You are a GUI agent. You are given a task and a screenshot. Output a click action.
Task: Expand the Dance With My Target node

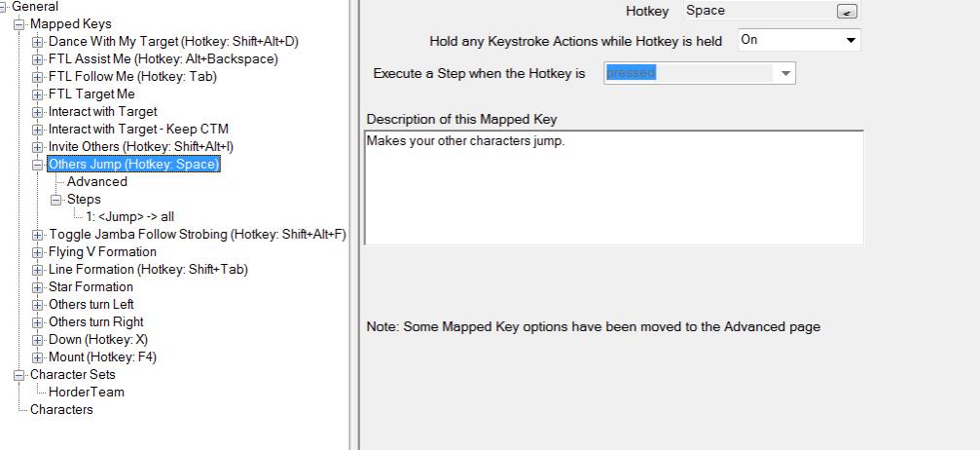(38, 42)
